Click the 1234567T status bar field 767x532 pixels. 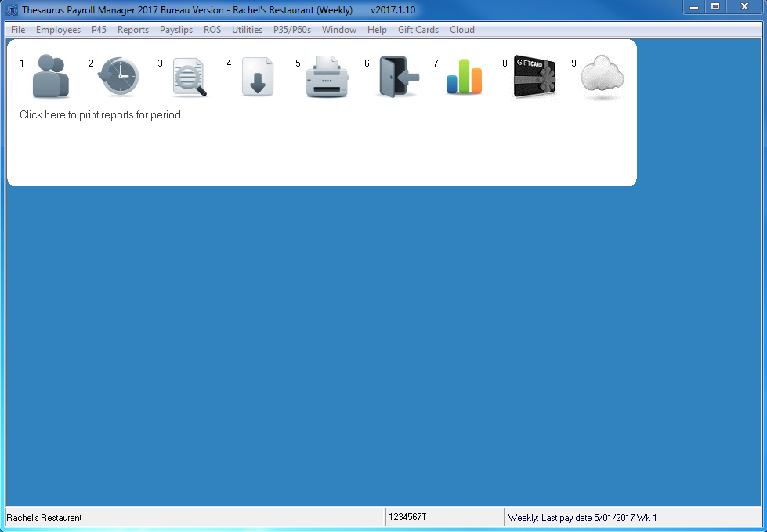tap(443, 517)
